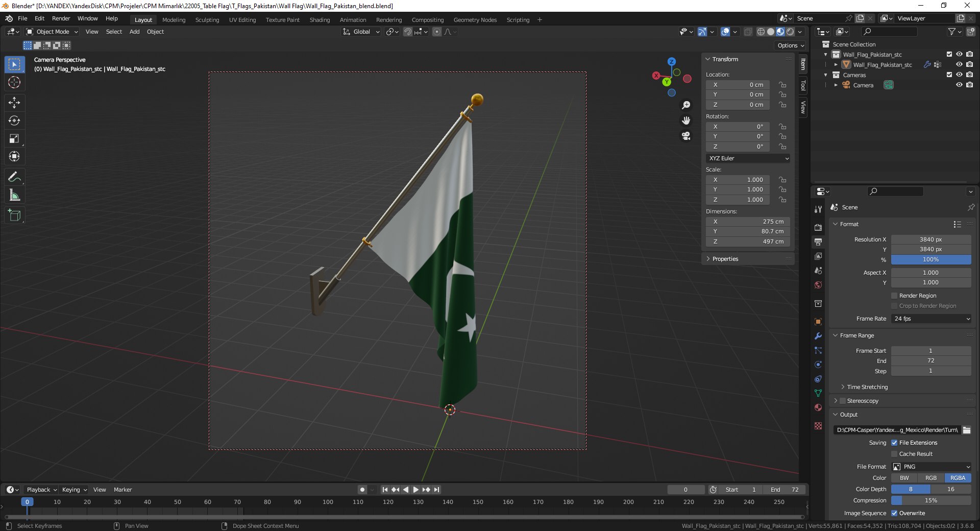The width and height of the screenshot is (980, 531).
Task: Select the Transform tool
Action: (14, 156)
